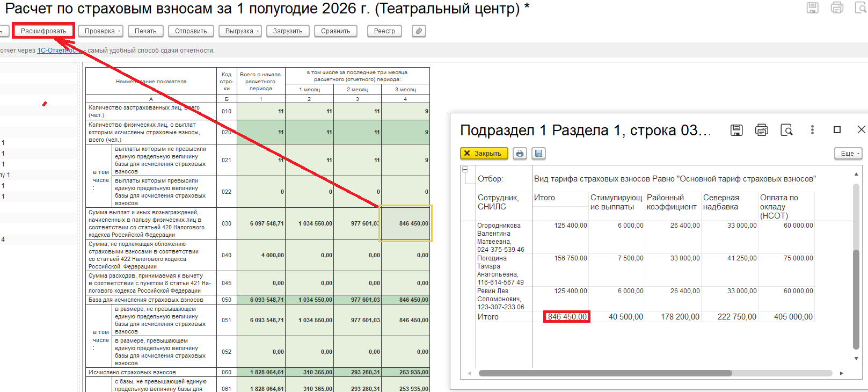Click the Загрузить button
The height and width of the screenshot is (392, 868).
[x=288, y=31]
